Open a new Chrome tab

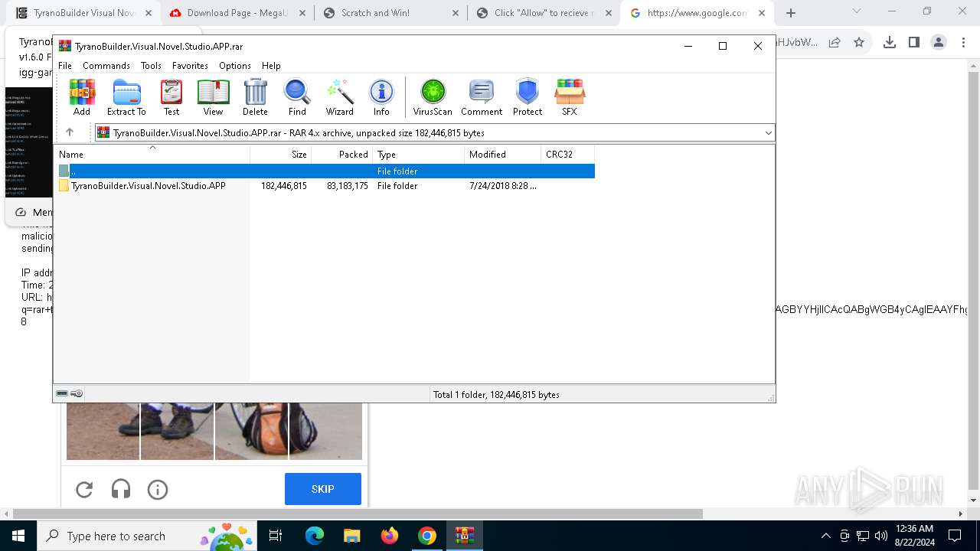791,13
